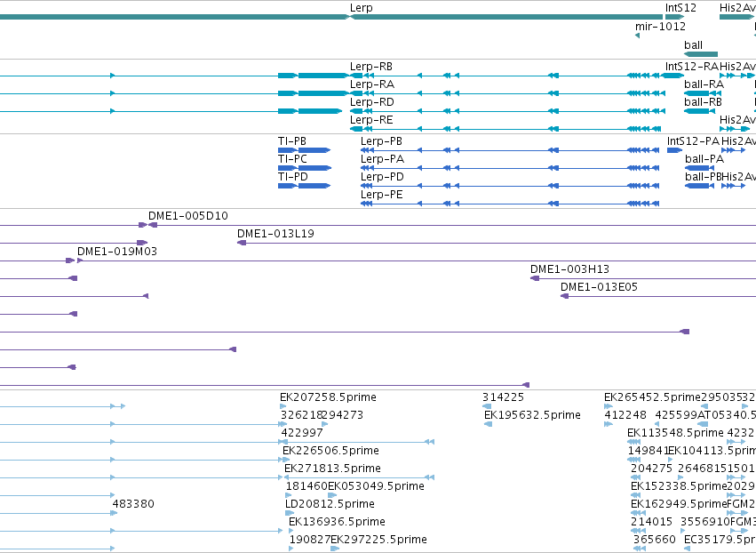The width and height of the screenshot is (756, 553).
Task: Click the Lerp gene label
Action: coord(362,8)
